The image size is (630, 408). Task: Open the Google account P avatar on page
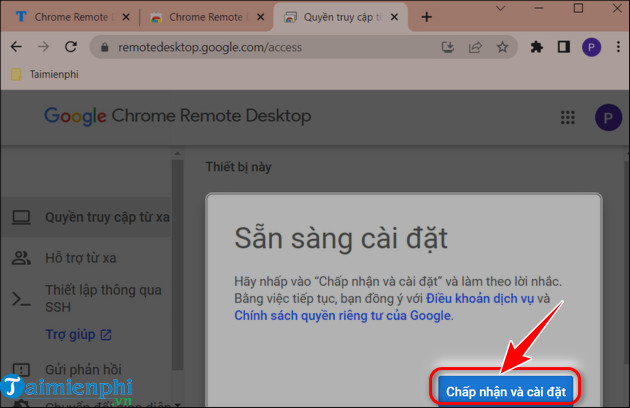point(608,117)
